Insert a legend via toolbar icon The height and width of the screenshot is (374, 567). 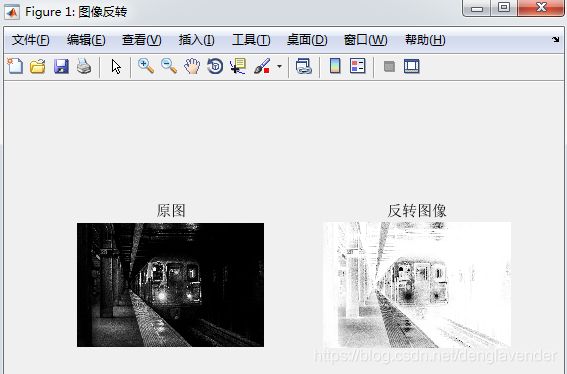click(x=358, y=66)
